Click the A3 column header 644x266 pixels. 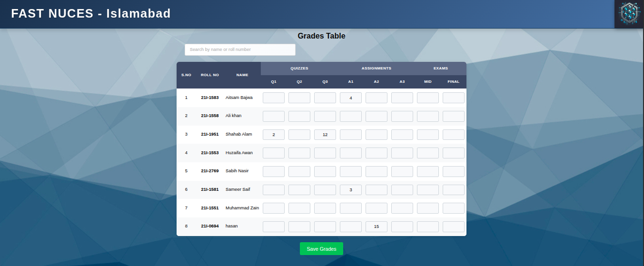[x=402, y=82]
